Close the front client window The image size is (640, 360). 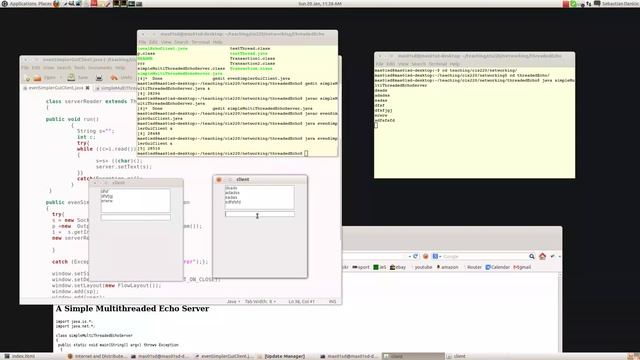[219, 180]
